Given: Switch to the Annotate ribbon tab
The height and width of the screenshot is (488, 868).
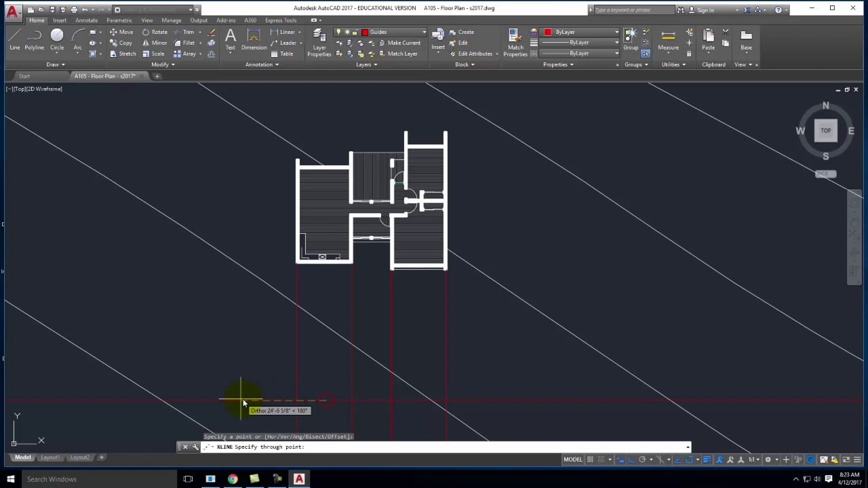Looking at the screenshot, I should [86, 20].
